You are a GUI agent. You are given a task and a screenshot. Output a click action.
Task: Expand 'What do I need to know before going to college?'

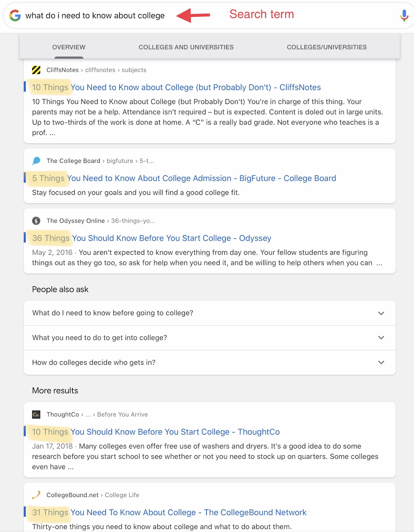click(209, 313)
